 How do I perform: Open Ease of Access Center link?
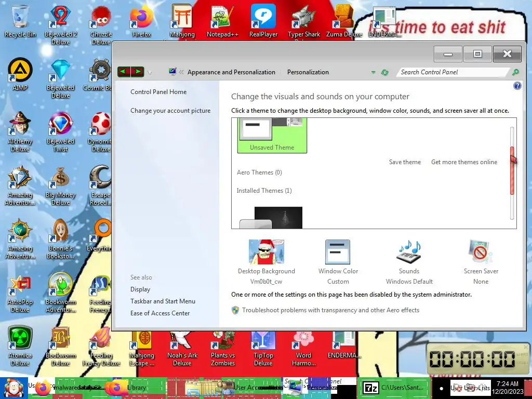(160, 313)
